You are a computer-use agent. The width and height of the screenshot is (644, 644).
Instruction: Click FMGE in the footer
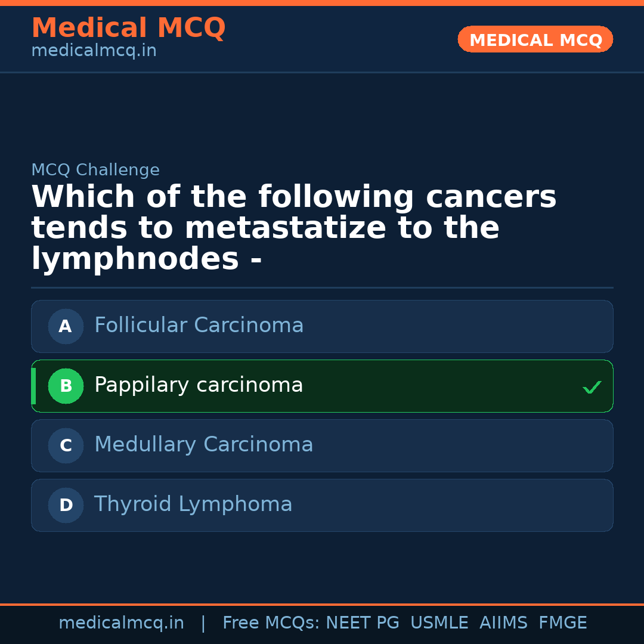click(x=562, y=623)
